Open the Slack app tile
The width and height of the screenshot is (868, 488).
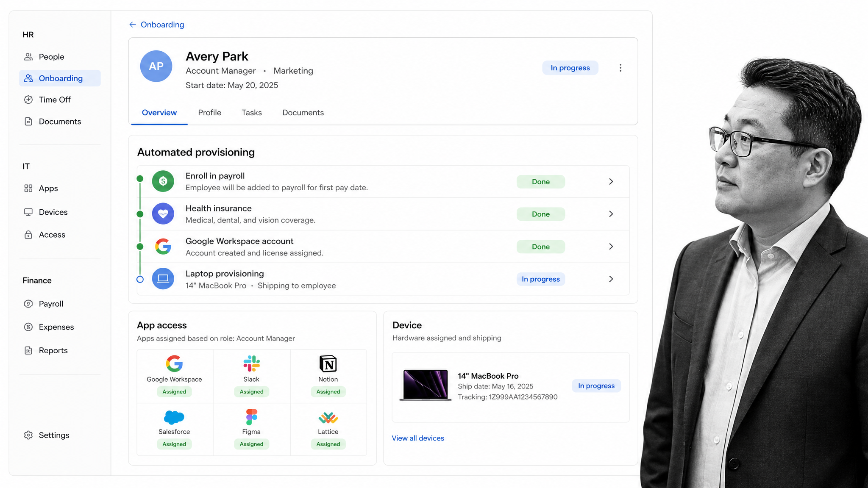(251, 376)
